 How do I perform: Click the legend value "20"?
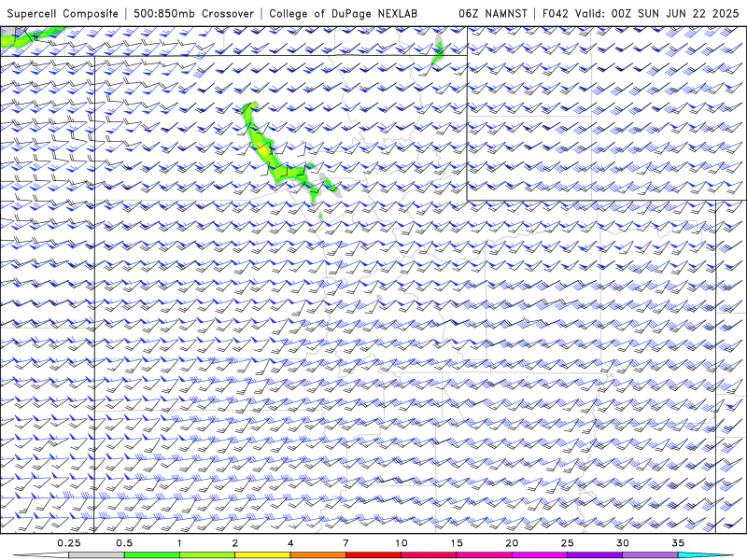pos(512,543)
